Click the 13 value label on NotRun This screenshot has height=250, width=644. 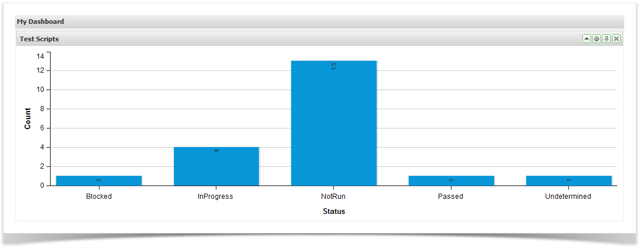[334, 66]
